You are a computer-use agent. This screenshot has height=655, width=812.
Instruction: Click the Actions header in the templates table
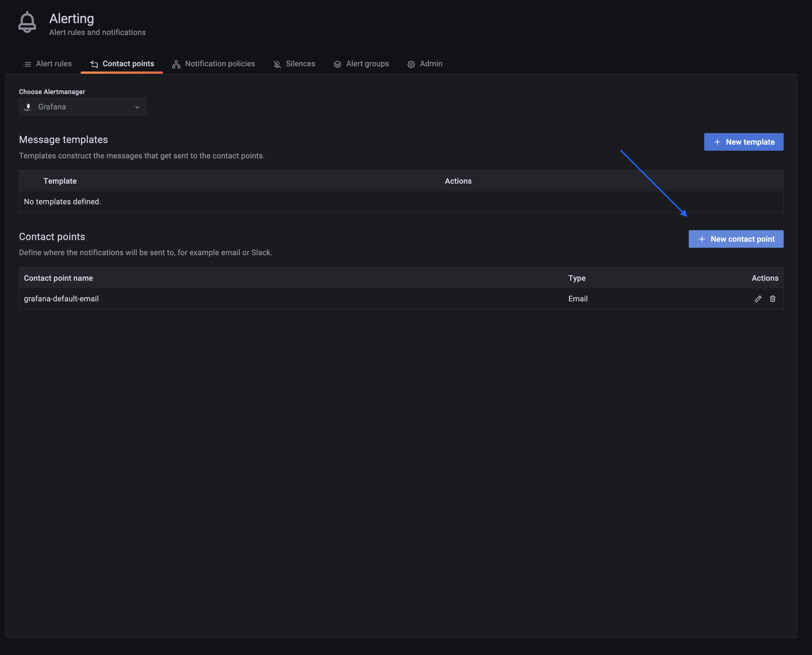(458, 181)
